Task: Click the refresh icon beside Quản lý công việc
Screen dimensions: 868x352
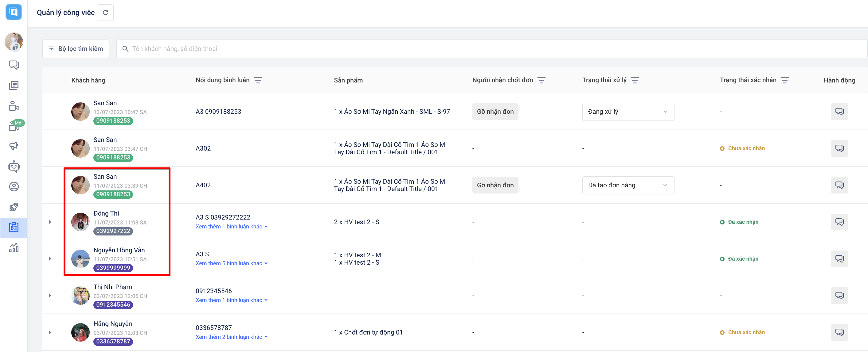Action: click(105, 13)
